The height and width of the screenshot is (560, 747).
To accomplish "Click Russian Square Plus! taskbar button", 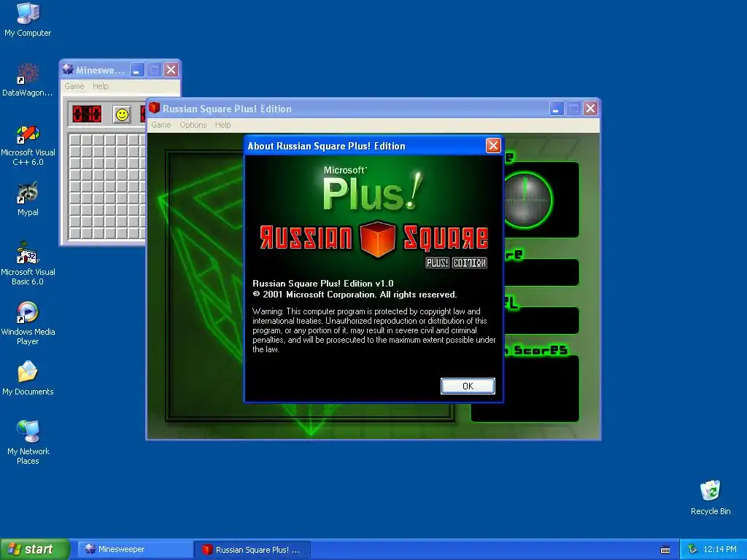I will coord(252,550).
